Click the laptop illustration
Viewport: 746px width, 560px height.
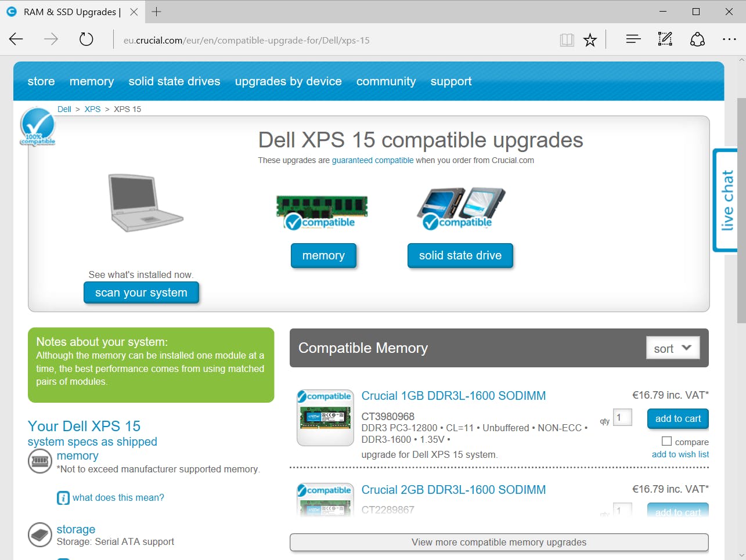point(146,203)
